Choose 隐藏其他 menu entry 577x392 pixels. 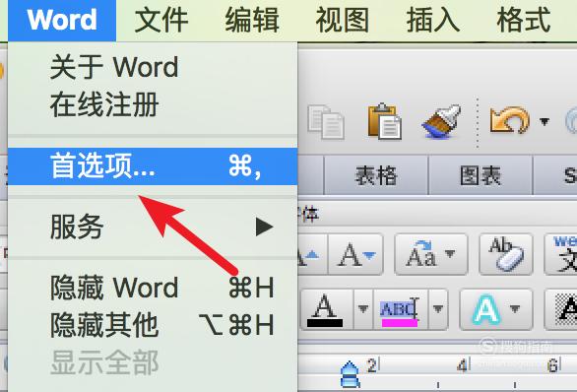coord(153,325)
